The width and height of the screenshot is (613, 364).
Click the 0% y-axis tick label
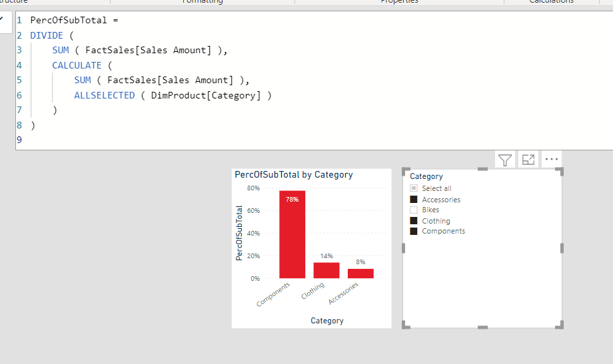(255, 278)
